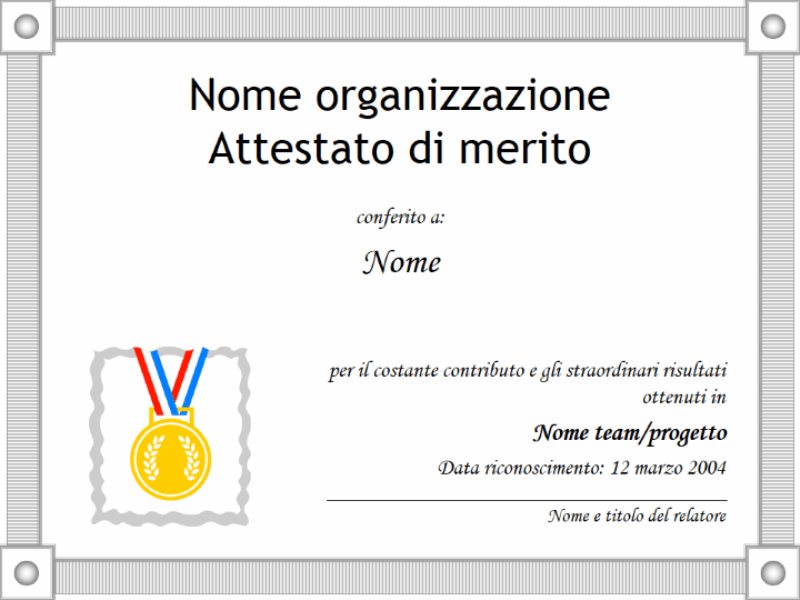Select the 'conferito a:' label

pyautogui.click(x=400, y=217)
